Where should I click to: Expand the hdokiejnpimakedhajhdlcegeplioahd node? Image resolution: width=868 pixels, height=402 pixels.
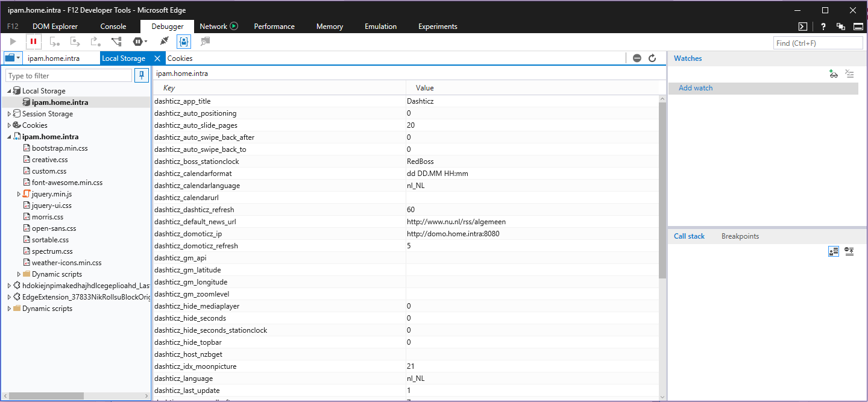pyautogui.click(x=9, y=286)
